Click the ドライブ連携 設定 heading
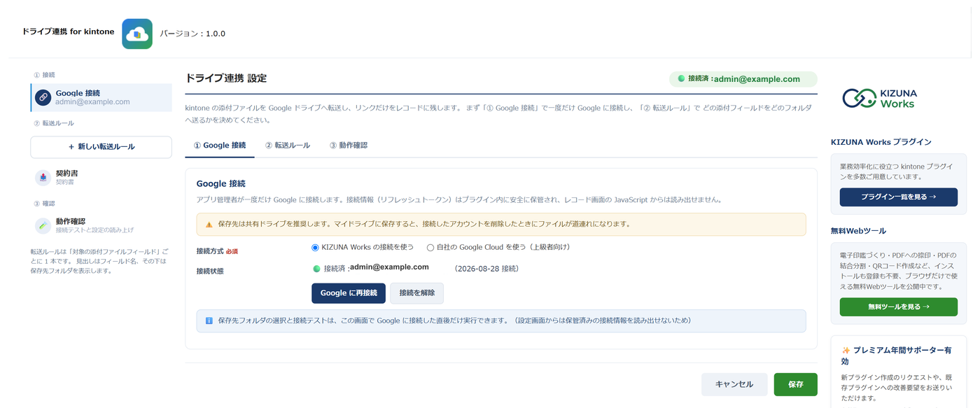 226,78
